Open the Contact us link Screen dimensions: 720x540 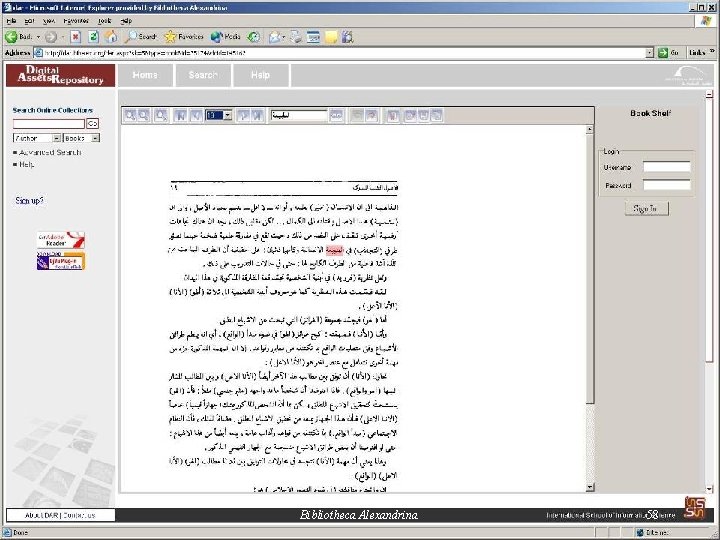[x=79, y=515]
